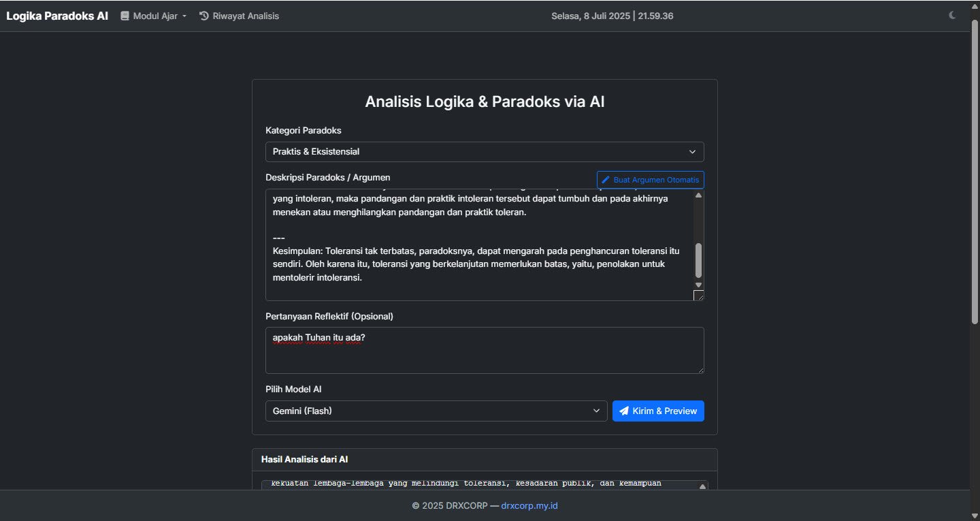Click the Logika Paradoks AI brand
This screenshot has height=521, width=980.
[57, 16]
